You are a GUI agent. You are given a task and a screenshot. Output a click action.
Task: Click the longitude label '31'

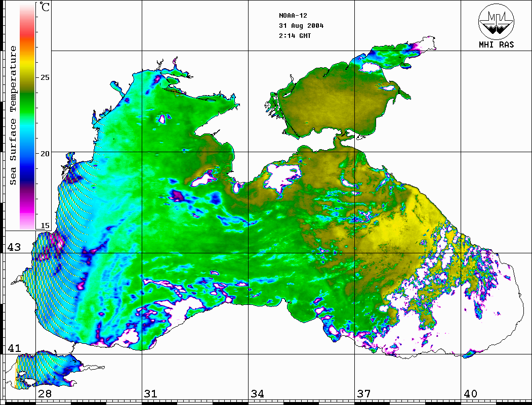tap(151, 394)
